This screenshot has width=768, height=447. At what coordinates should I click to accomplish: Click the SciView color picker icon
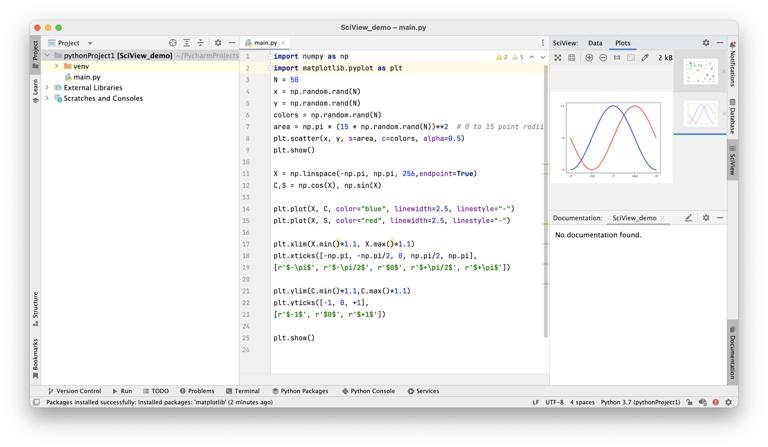click(x=645, y=58)
